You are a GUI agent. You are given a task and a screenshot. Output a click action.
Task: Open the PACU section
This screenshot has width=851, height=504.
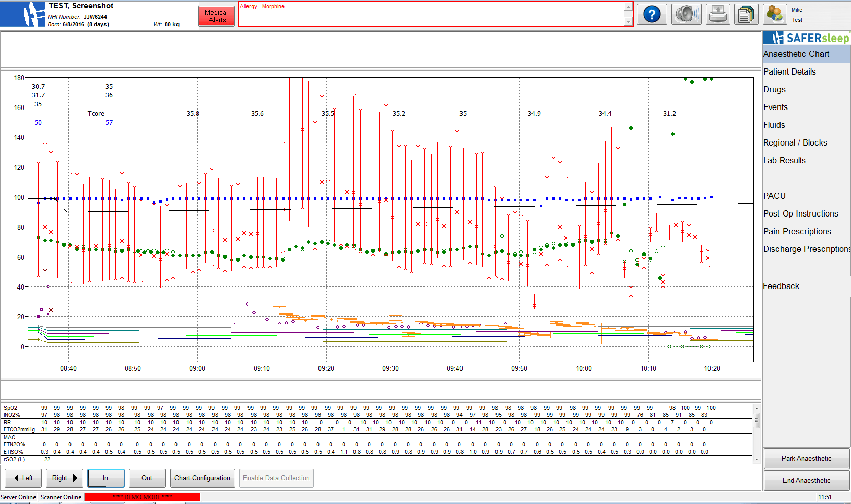pos(774,196)
